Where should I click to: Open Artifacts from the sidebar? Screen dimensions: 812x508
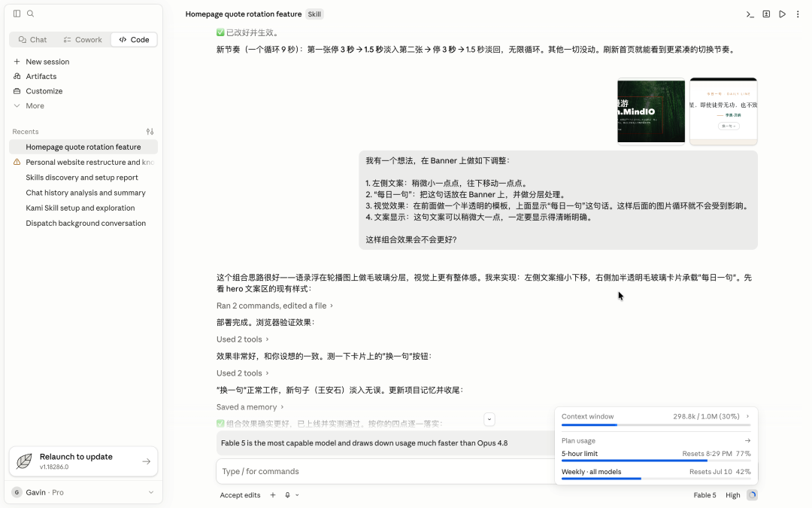83,76
